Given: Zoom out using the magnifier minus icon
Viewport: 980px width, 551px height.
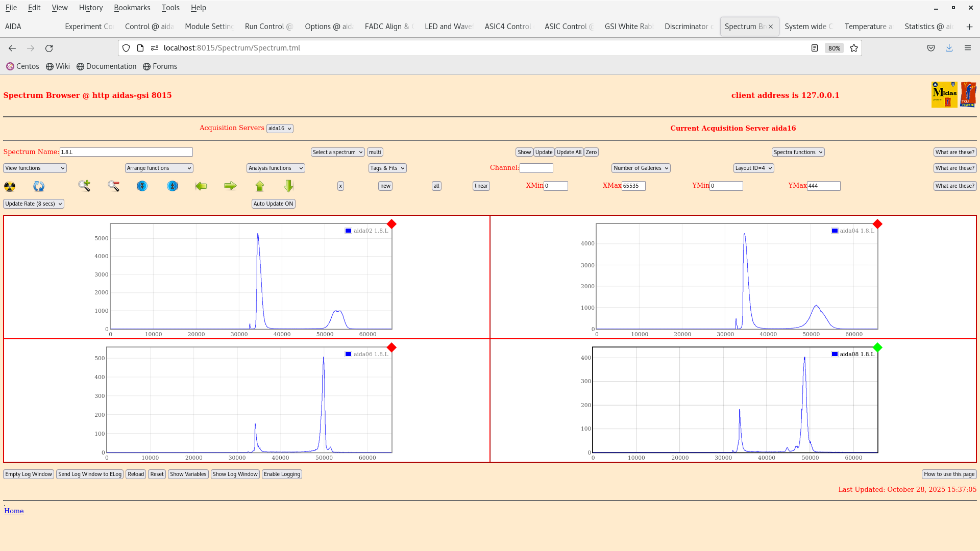Looking at the screenshot, I should point(113,186).
